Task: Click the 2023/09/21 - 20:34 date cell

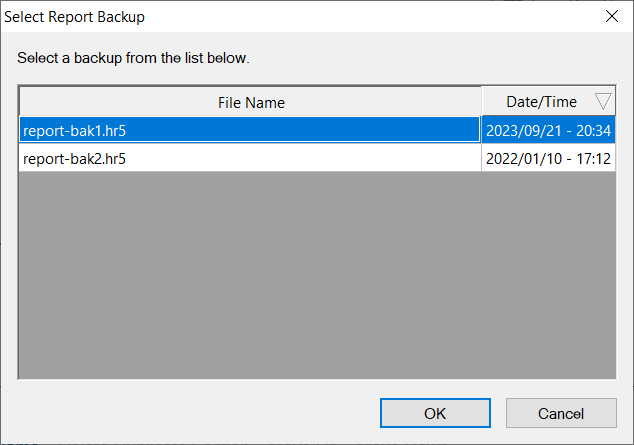Action: click(548, 130)
